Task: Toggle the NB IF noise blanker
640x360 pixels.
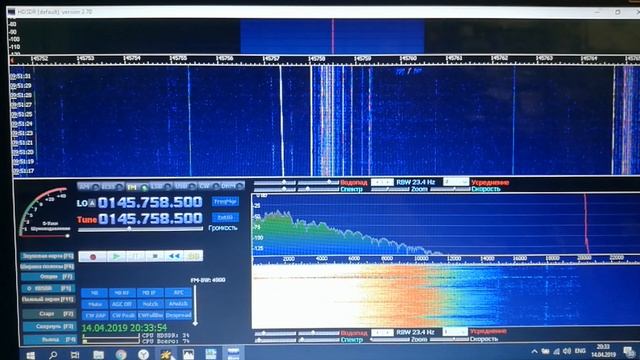Action: click(x=150, y=293)
